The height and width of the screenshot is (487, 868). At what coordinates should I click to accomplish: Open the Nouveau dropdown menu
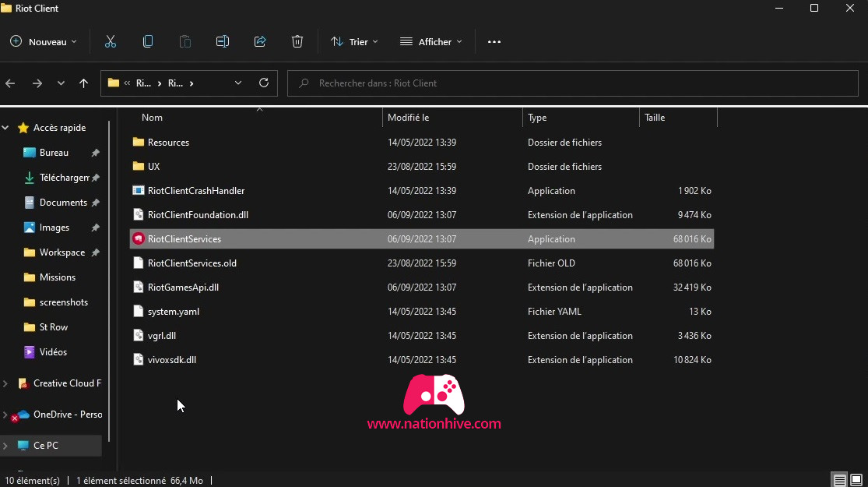click(43, 41)
